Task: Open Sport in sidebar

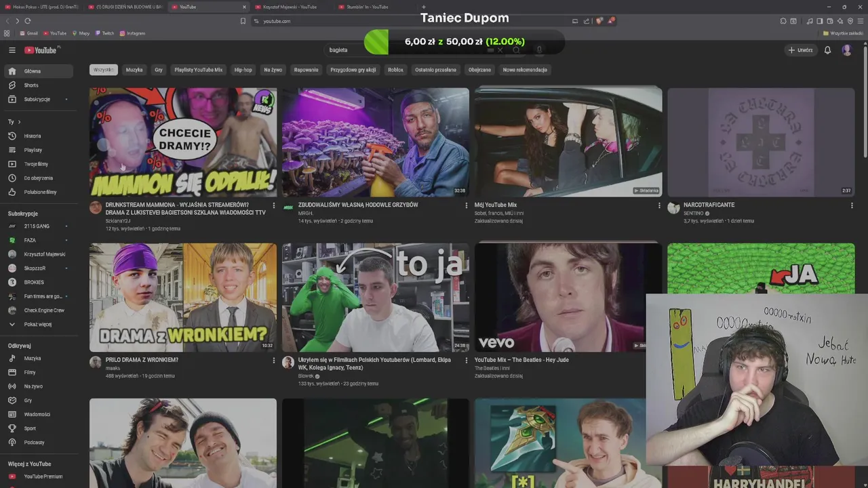Action: click(38, 428)
